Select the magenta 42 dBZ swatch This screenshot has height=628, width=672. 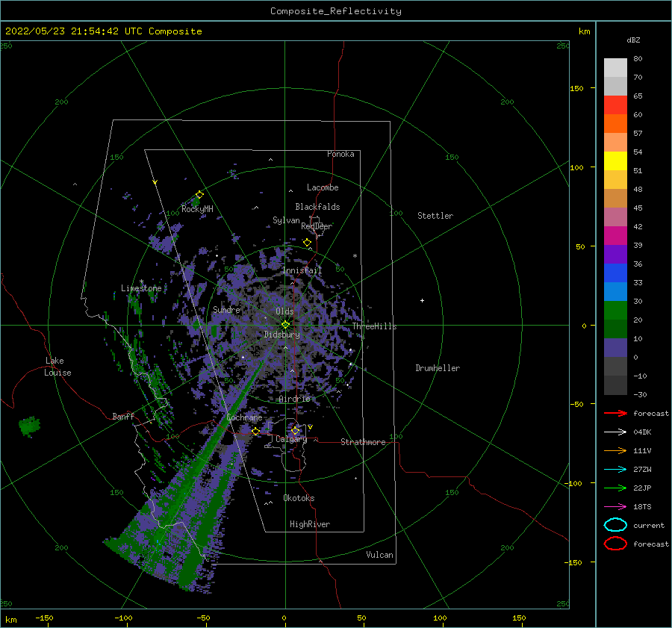615,235
